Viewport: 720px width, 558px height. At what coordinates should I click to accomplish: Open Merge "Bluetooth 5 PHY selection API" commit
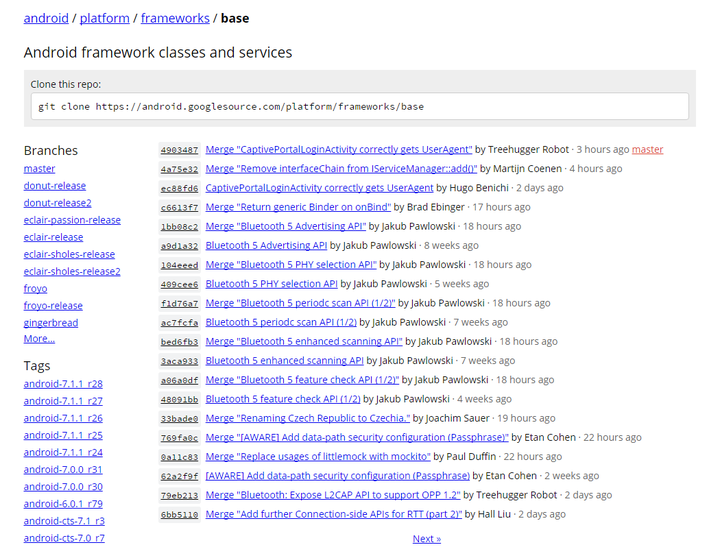(291, 265)
